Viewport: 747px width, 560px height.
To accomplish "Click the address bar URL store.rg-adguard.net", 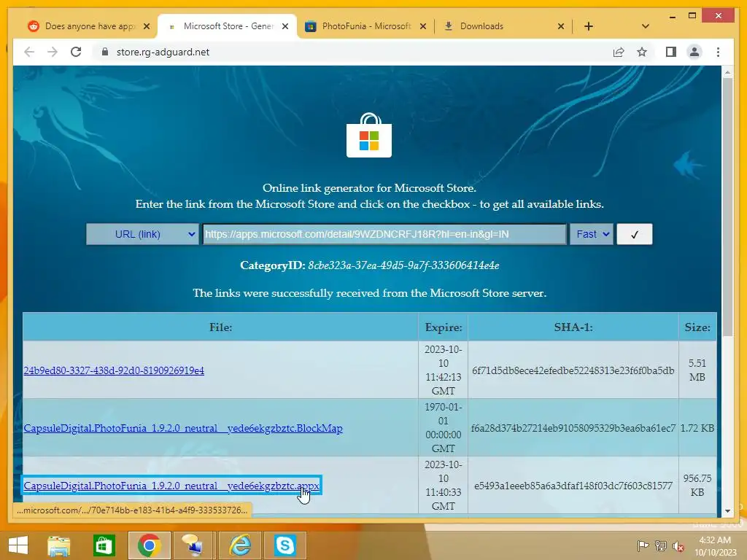I will coord(163,52).
